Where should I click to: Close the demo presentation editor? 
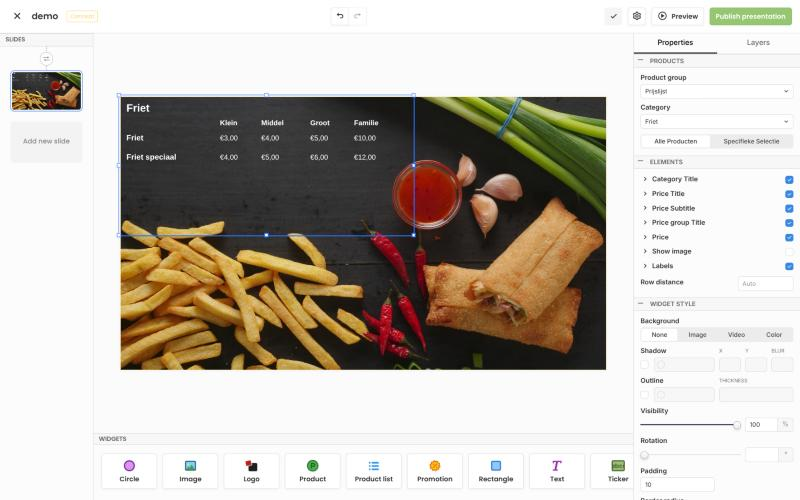pyautogui.click(x=17, y=16)
